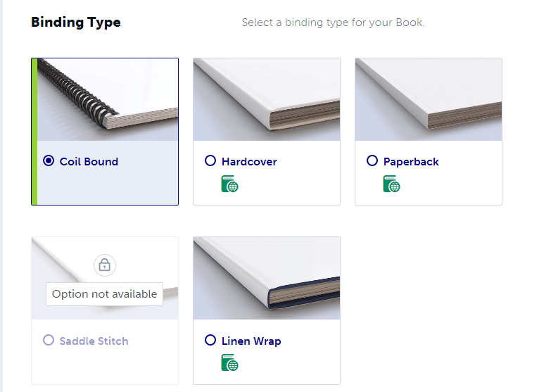
Task: Click the Coil Bound spiral binding image
Action: pyautogui.click(x=108, y=99)
